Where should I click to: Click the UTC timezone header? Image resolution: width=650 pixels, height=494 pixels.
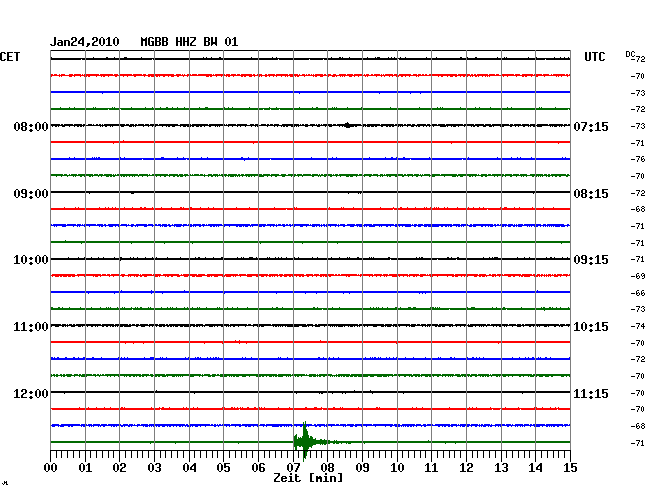coord(594,57)
